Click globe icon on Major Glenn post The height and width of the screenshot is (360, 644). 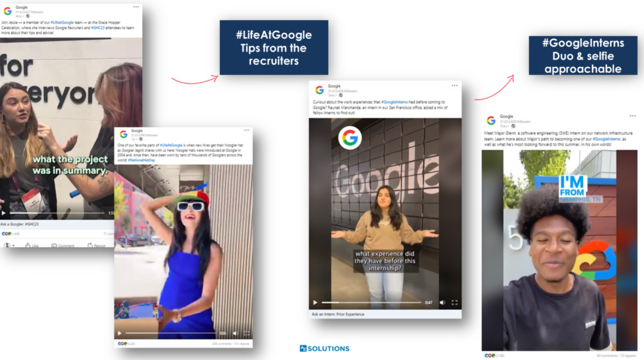click(513, 126)
